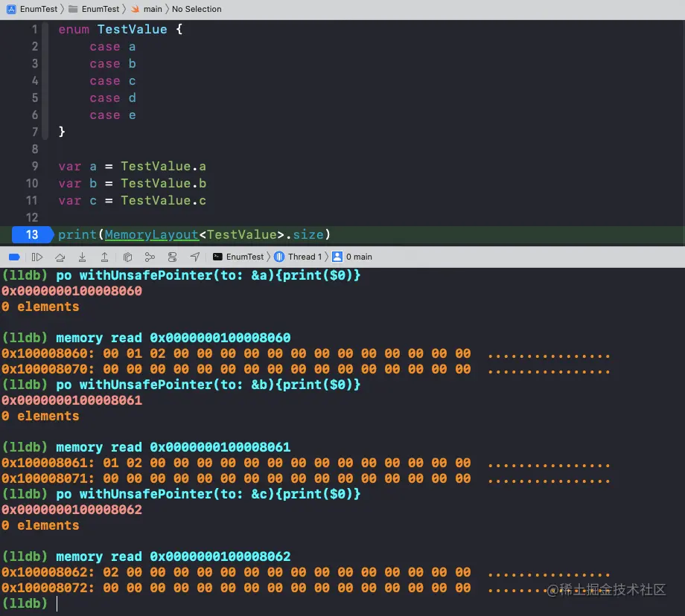Click the step into icon
The width and height of the screenshot is (685, 616).
(82, 257)
